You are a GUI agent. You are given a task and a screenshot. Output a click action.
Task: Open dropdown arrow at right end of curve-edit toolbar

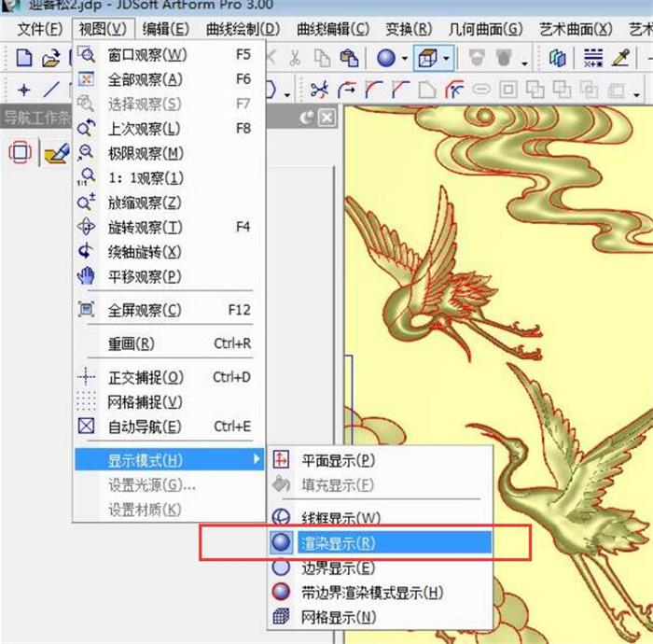(x=637, y=95)
